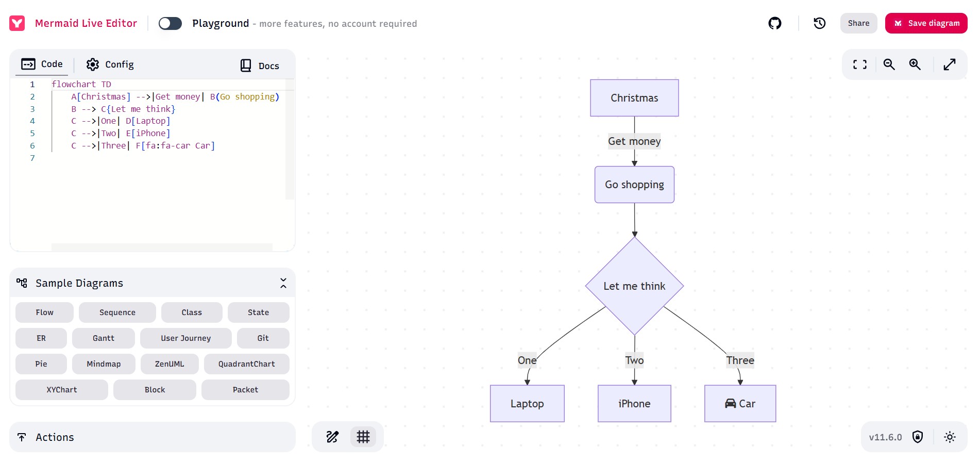The image size is (980, 462).
Task: Click the Three edge label
Action: (740, 360)
